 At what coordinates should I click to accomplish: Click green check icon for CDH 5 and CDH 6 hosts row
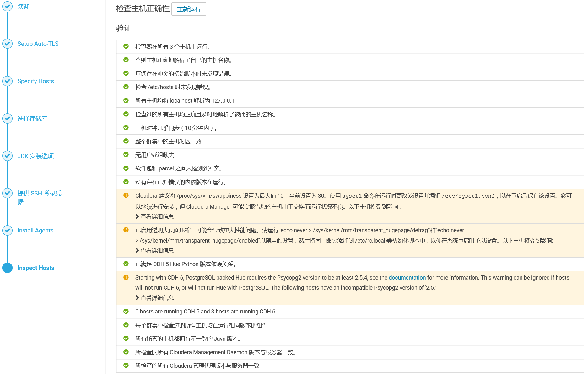pyautogui.click(x=126, y=311)
